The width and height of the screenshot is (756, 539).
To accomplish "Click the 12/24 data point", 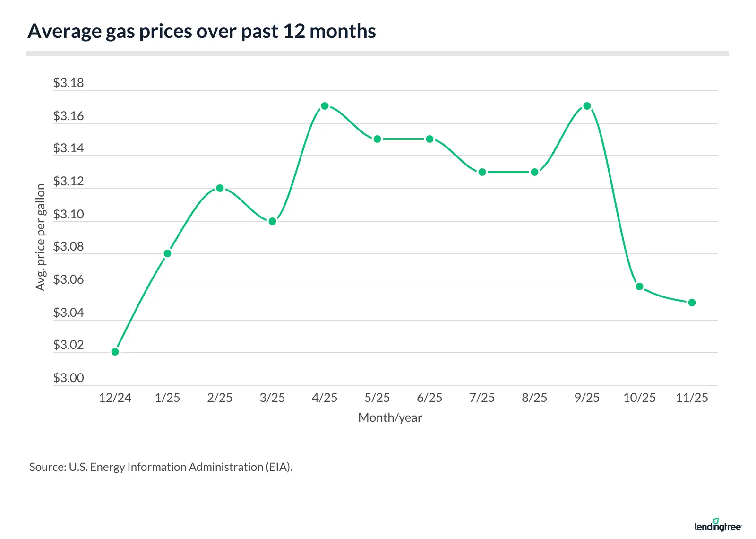I will pos(115,352).
